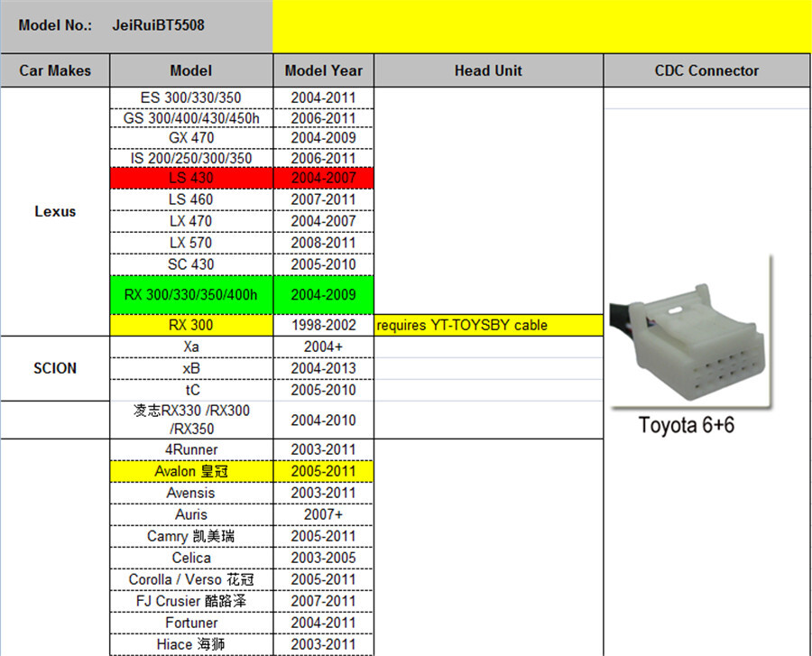Viewport: 812px width, 656px height.
Task: Select the Model Year column header
Action: coord(324,70)
